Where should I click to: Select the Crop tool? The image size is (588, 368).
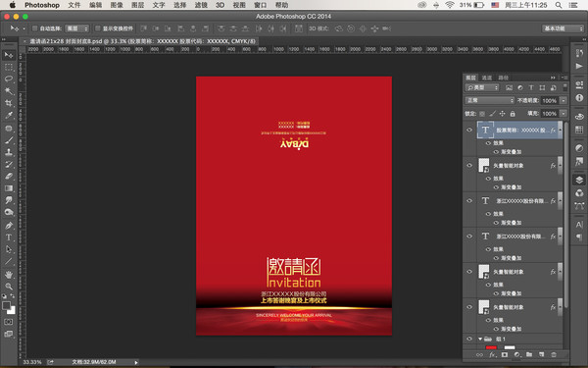(9, 103)
